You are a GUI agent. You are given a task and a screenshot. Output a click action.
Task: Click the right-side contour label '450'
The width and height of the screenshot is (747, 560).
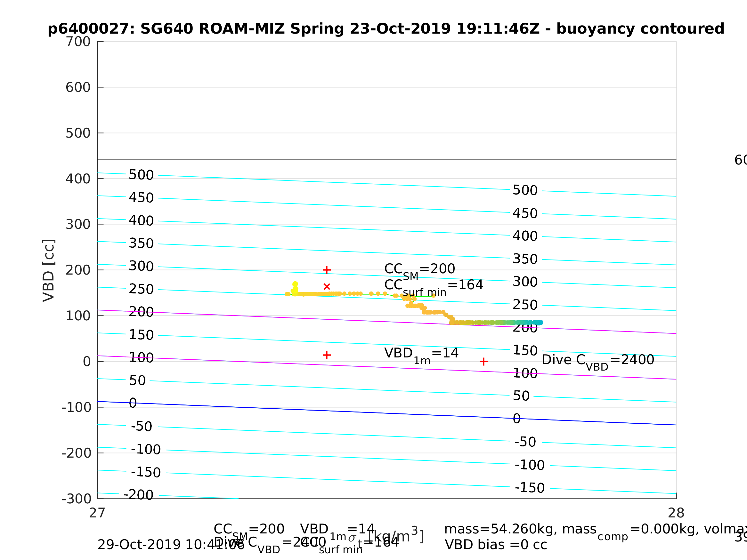click(x=525, y=213)
